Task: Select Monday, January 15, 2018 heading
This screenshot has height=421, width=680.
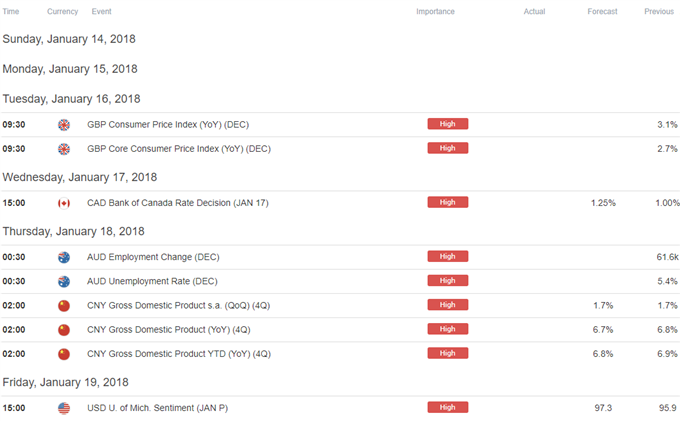Action: (70, 69)
